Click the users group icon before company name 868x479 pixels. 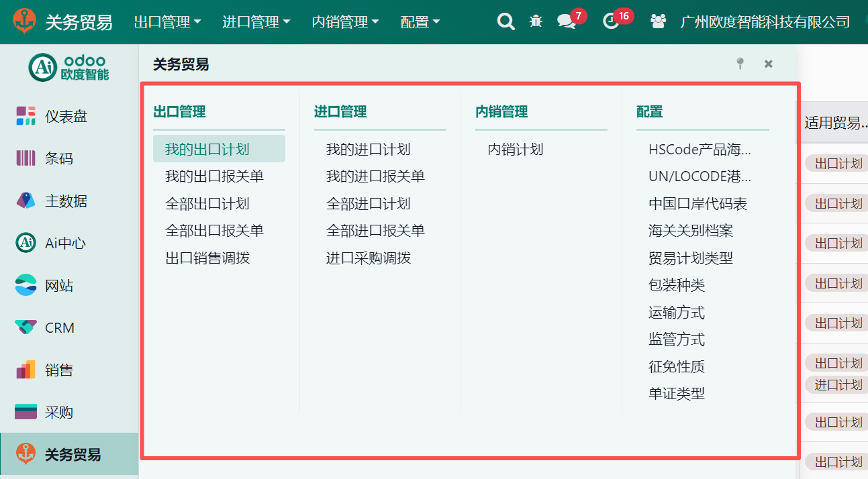click(658, 21)
